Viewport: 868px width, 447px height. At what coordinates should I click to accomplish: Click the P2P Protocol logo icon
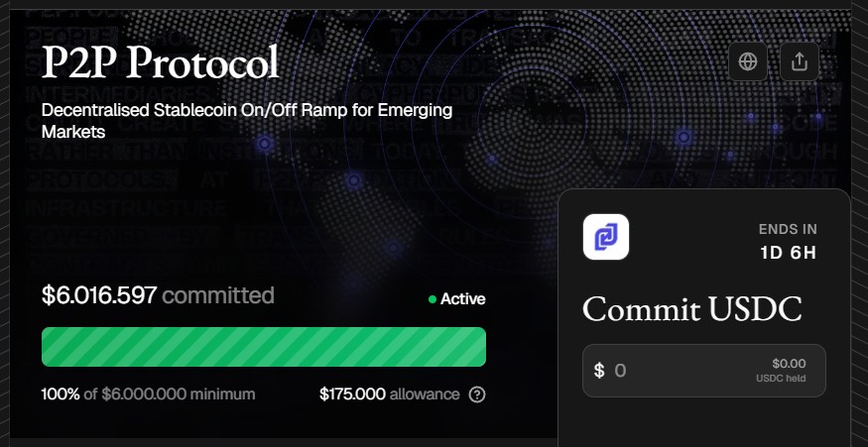[x=606, y=237]
